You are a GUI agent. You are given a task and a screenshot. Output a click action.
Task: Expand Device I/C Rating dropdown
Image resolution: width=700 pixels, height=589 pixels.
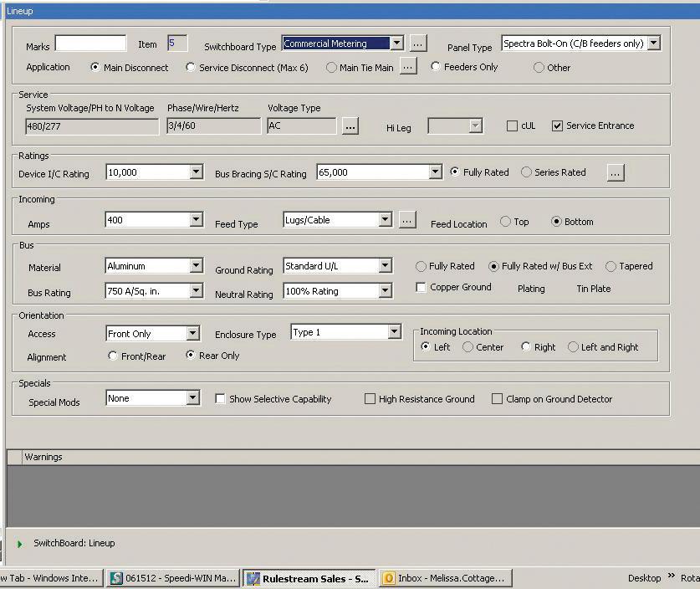(196, 172)
